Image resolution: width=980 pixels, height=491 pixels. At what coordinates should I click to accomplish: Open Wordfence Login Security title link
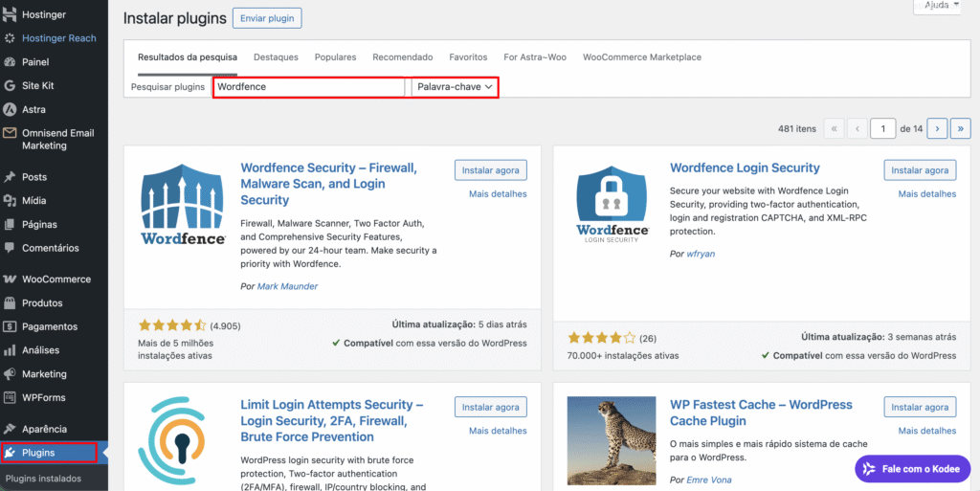coord(745,168)
